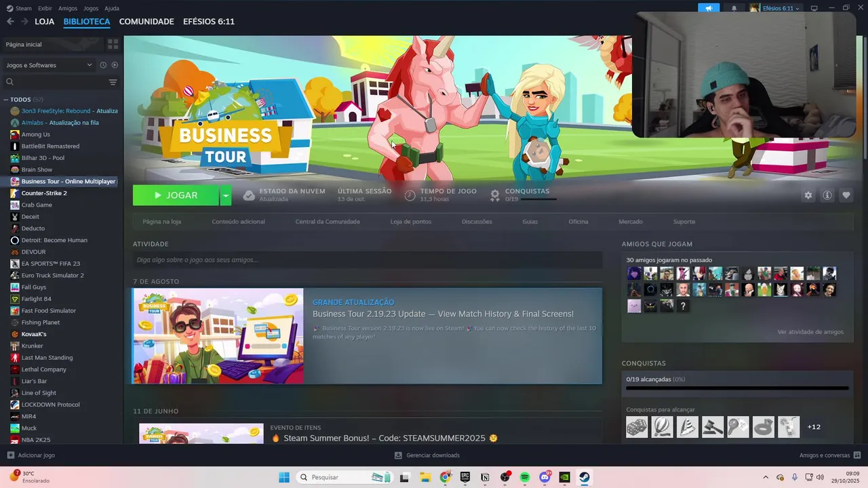Open the Jogos e Softwares dropdown
The image size is (868, 488).
[49, 65]
